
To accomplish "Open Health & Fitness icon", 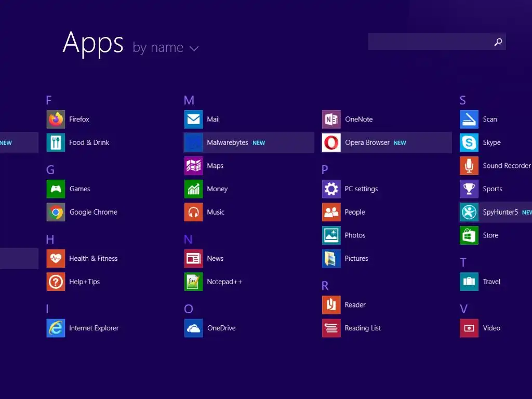I will (x=56, y=259).
